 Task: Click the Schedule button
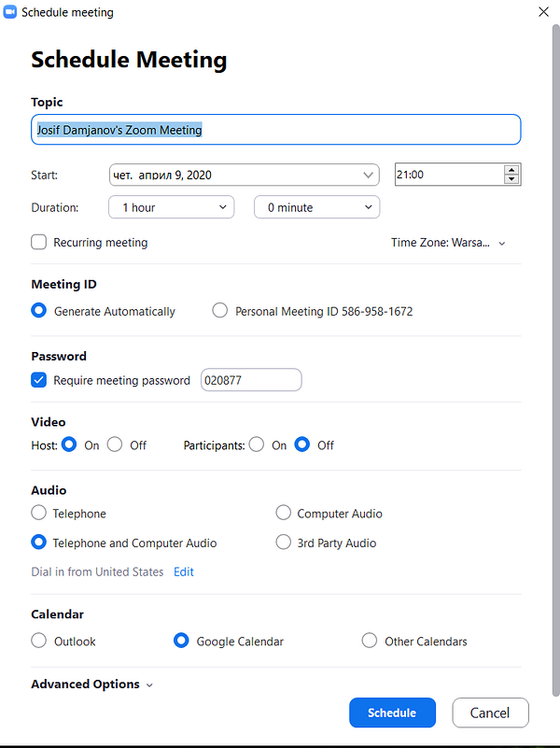pos(392,713)
